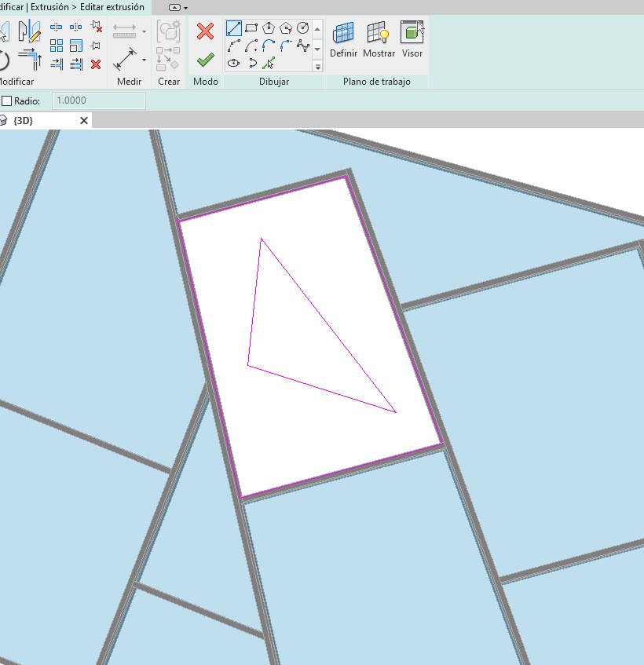The height and width of the screenshot is (665, 644).
Task: Activate the Pick Lines tool
Action: (269, 63)
